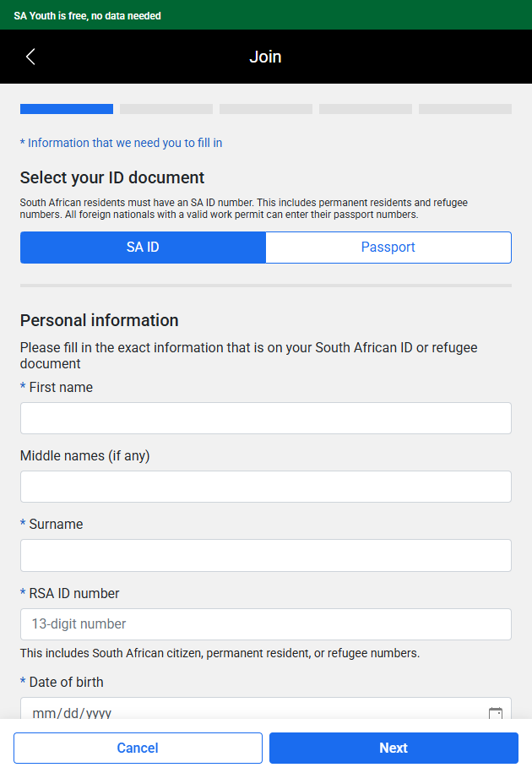The image size is (532, 773).
Task: Focus the Middle names field
Action: pos(266,487)
